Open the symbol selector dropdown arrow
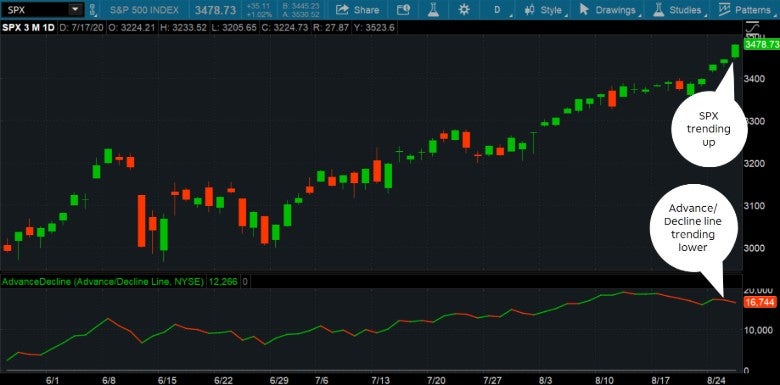The image size is (780, 385). (x=75, y=9)
